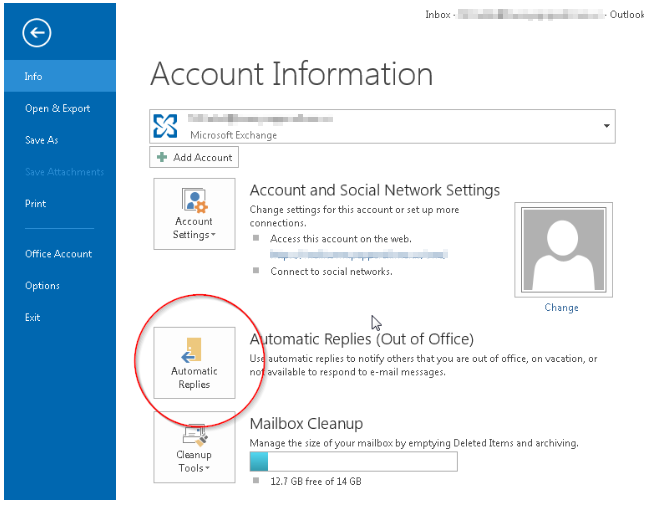Screen dimensions: 665x505
Task: Click the '12.7 GB free of 14 GB' text
Action: tap(316, 481)
